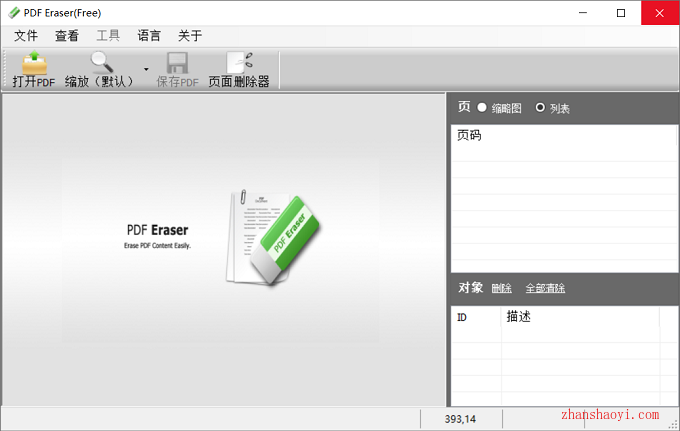Click the ID column header
Screen dimensions: 680x431
click(462, 317)
